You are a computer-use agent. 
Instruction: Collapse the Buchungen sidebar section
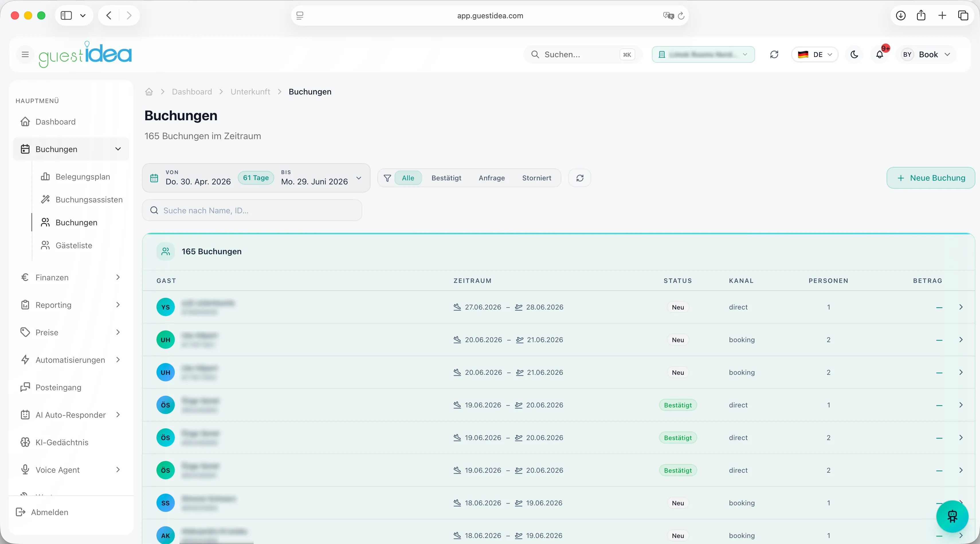tap(71, 149)
